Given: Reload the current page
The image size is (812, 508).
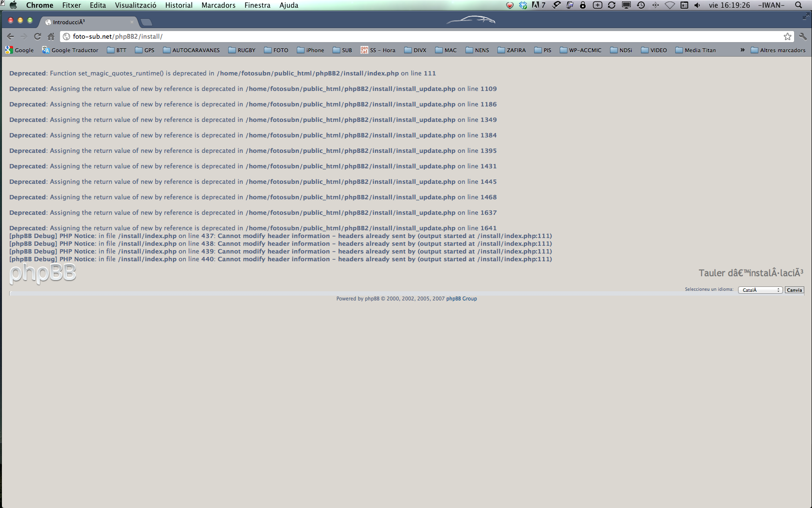Looking at the screenshot, I should coord(37,36).
